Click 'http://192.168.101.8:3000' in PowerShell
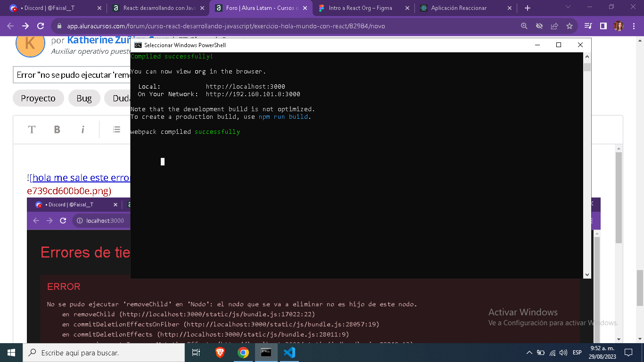The image size is (644, 362). [253, 94]
